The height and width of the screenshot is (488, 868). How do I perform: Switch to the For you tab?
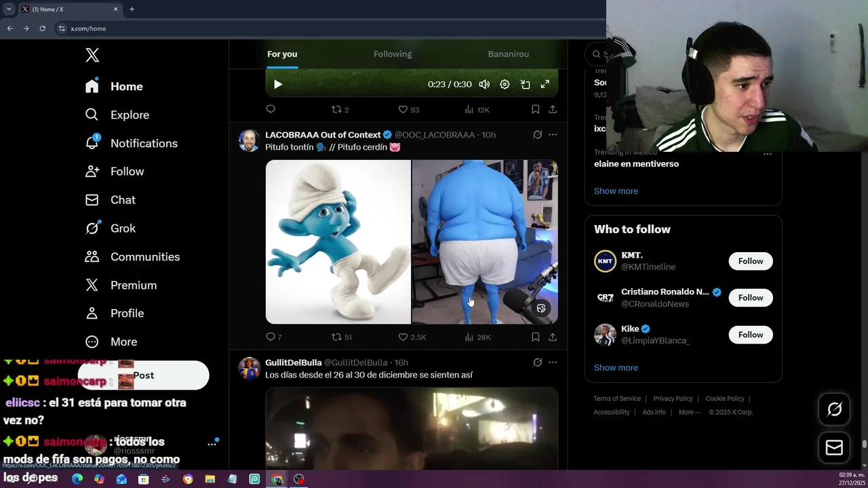coord(282,54)
